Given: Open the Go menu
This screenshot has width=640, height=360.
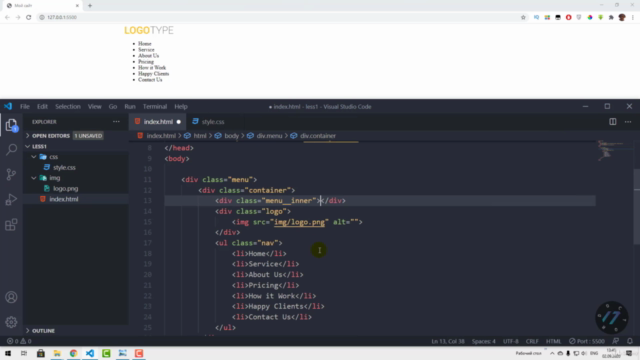Looking at the screenshot, I should (113, 107).
